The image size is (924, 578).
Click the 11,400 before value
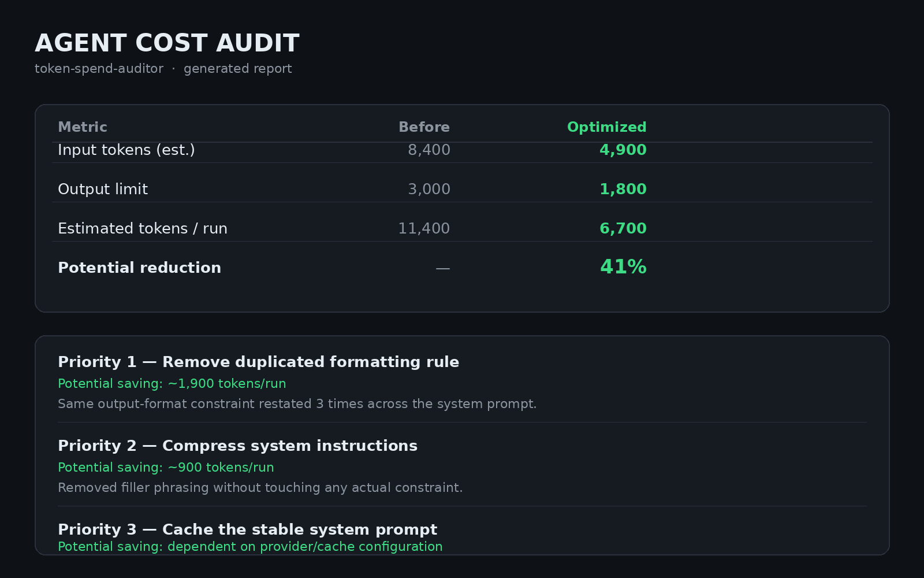click(x=424, y=229)
